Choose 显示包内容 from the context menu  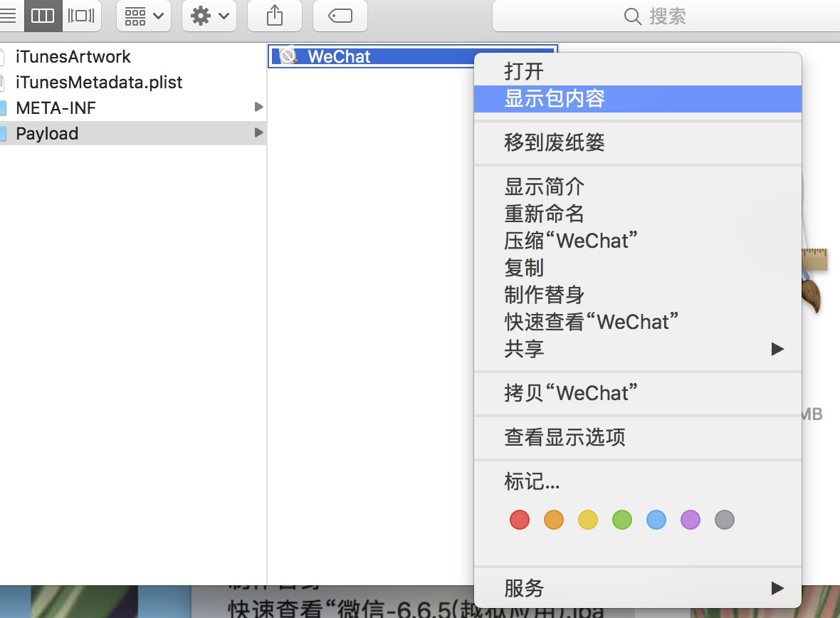tap(638, 99)
